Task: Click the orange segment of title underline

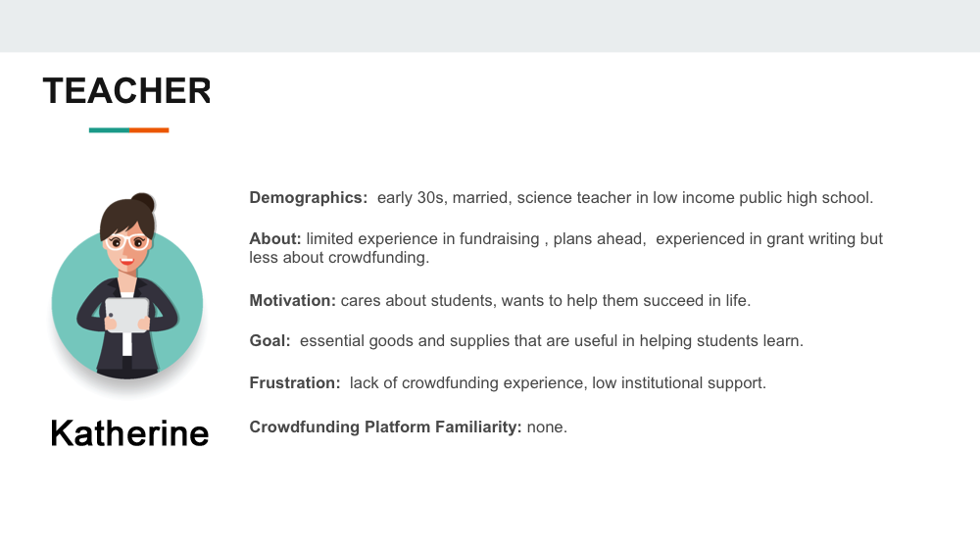Action: click(x=149, y=129)
